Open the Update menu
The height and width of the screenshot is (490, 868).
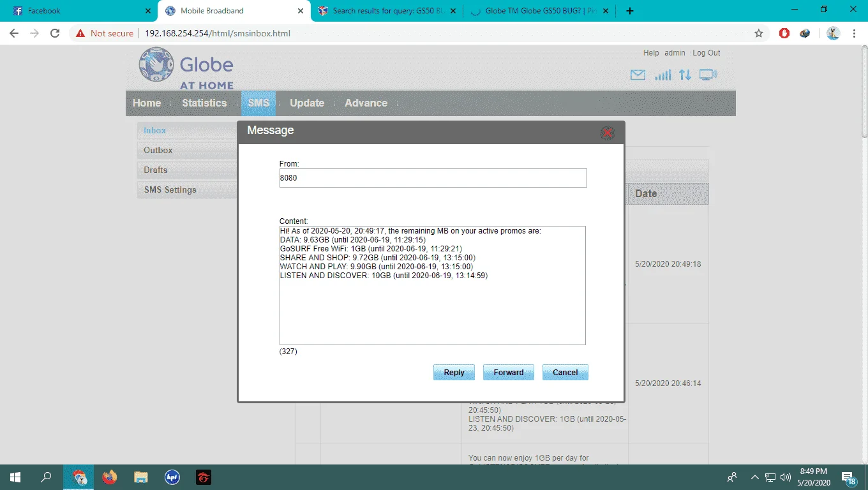307,103
